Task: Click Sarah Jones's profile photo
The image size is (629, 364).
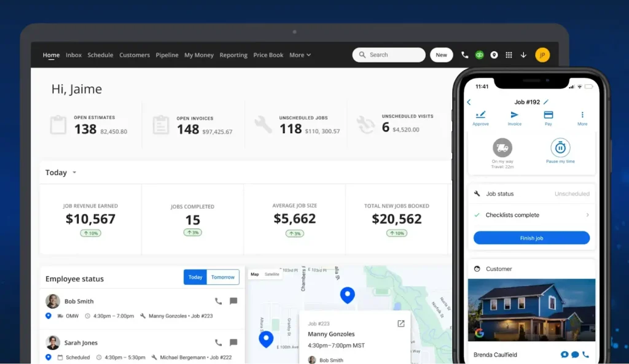Action: coord(53,343)
